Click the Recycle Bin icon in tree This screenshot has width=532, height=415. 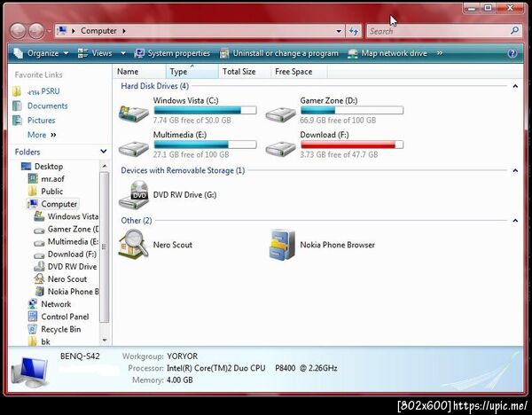(33, 329)
